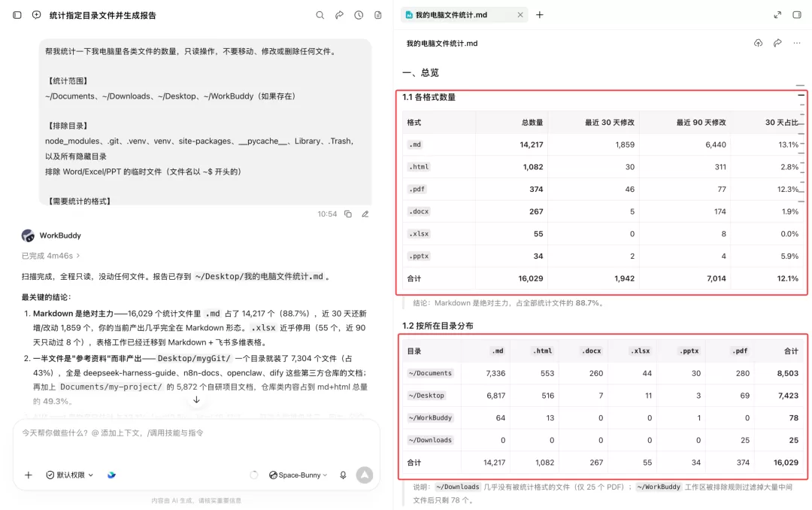Viewport: 812px width, 510px height.
Task: Open chat history clock icon
Action: pyautogui.click(x=359, y=15)
